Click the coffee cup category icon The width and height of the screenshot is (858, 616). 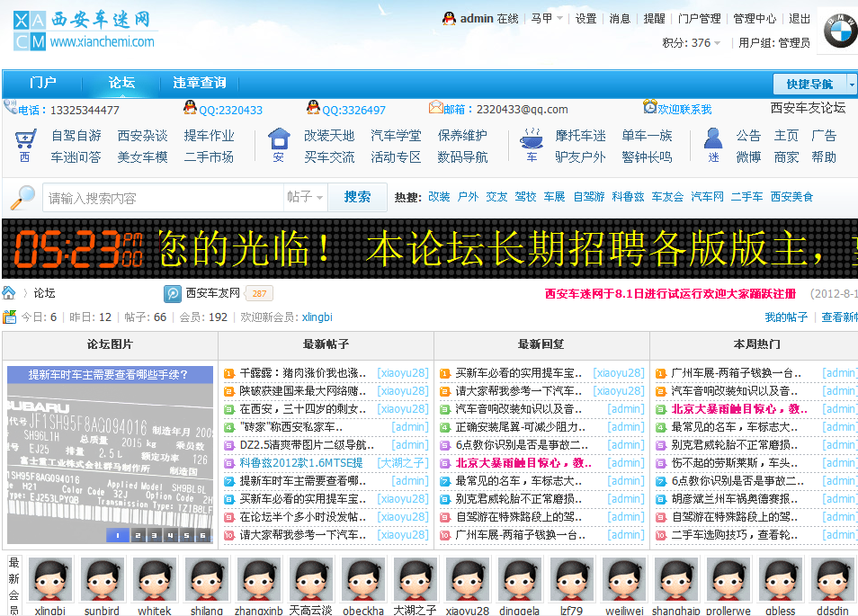(532, 138)
